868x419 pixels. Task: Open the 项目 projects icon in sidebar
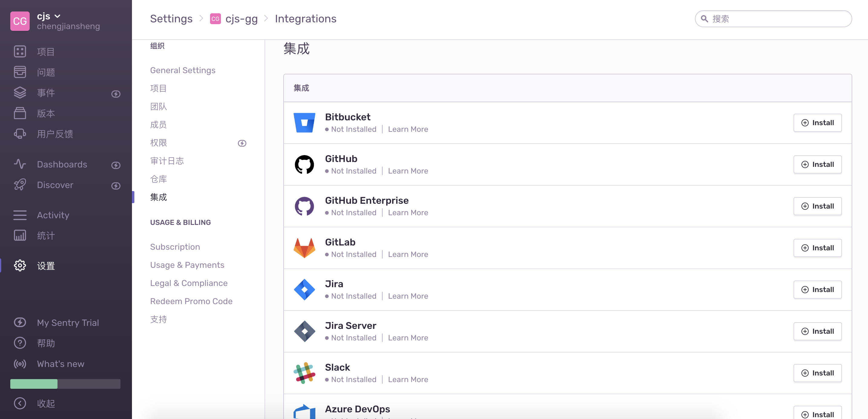pos(20,51)
